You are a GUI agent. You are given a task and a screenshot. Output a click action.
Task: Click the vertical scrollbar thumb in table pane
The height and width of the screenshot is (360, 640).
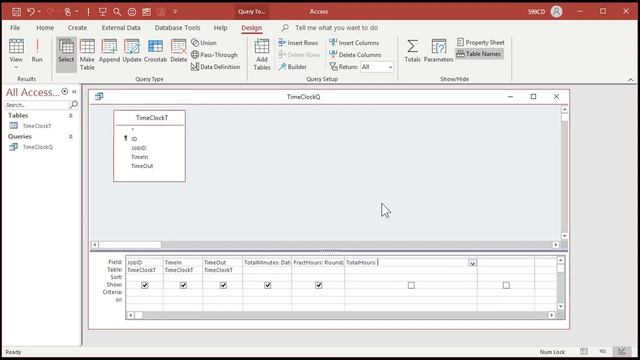[x=564, y=118]
